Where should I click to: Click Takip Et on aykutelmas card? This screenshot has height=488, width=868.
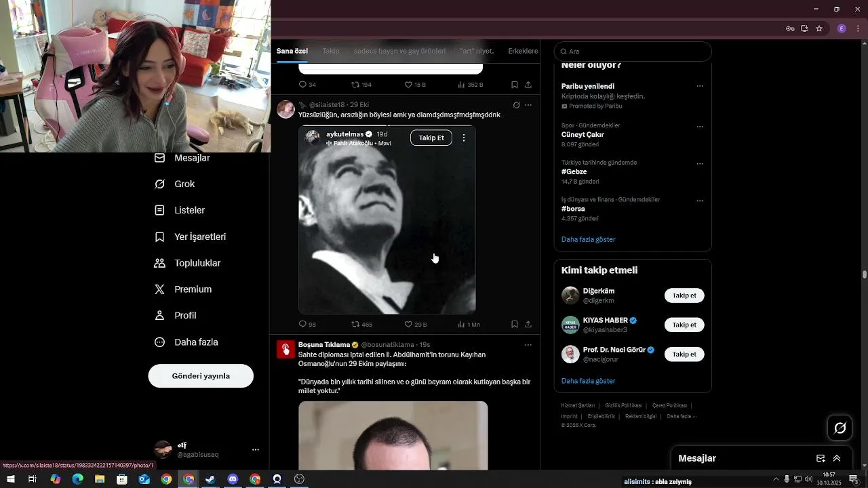[431, 138]
